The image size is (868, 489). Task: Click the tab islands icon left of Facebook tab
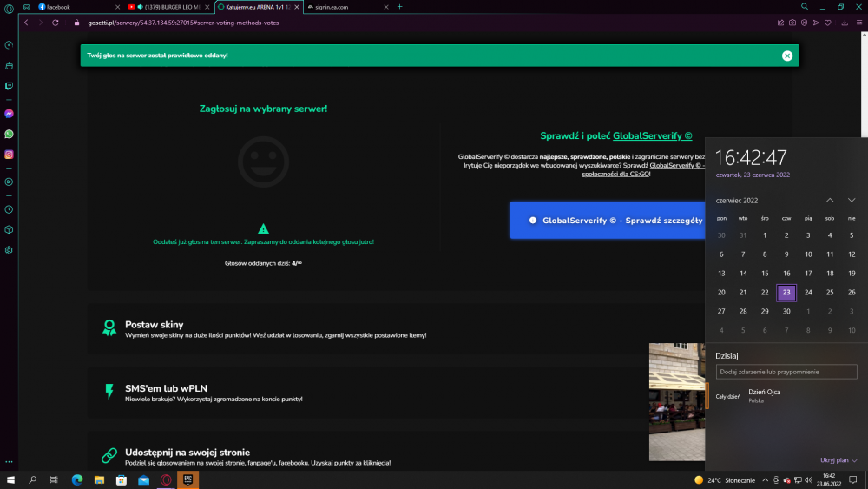point(26,7)
